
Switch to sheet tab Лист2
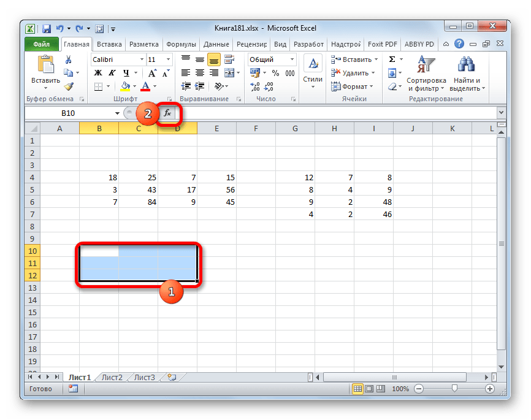112,377
